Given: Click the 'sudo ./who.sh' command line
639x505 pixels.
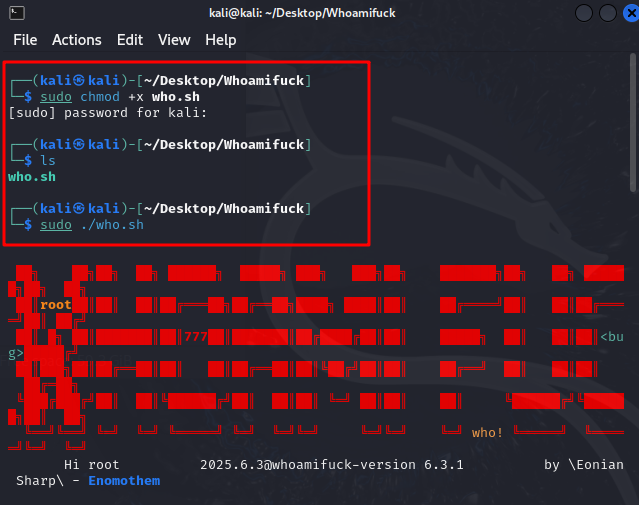Looking at the screenshot, I should point(92,224).
